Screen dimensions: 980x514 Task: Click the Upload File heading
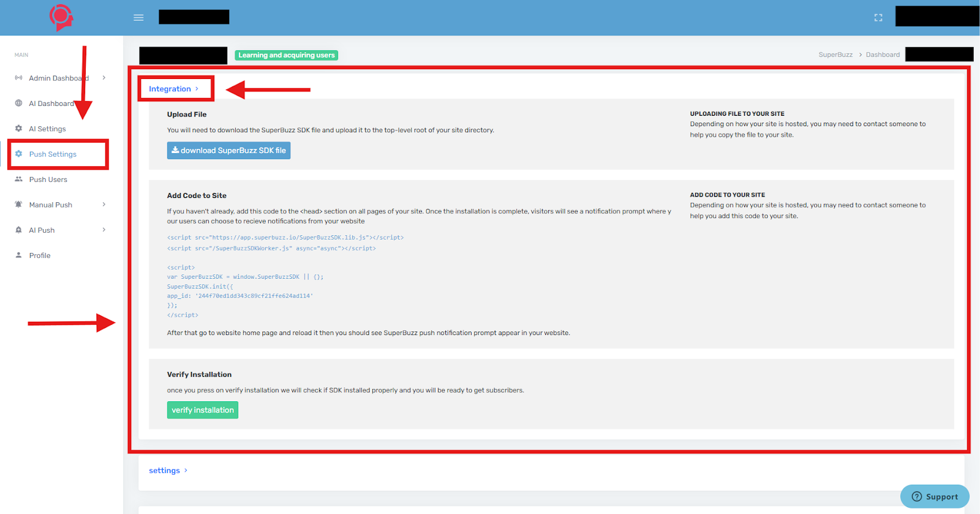click(187, 115)
